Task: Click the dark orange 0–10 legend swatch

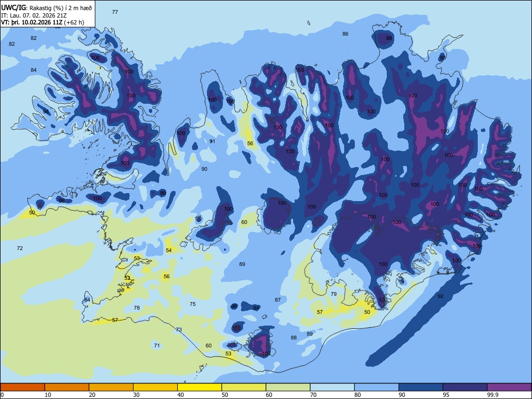Action: pyautogui.click(x=22, y=387)
